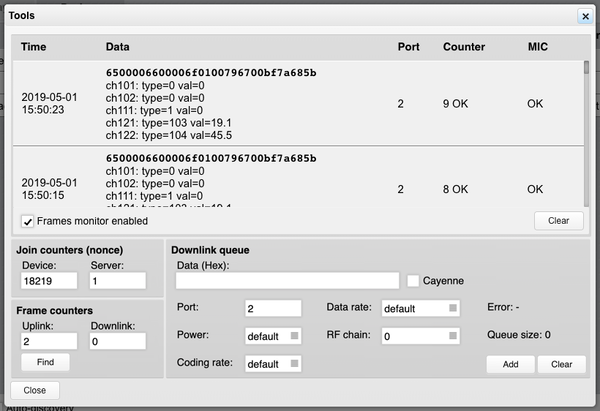Select the Downlink frame counter field

[x=118, y=341]
